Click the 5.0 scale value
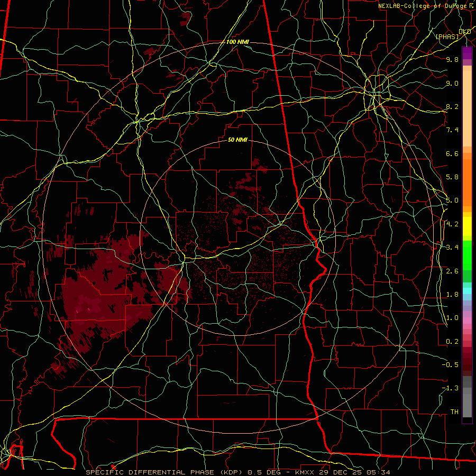Screen dimensions: 476x476 pyautogui.click(x=452, y=200)
